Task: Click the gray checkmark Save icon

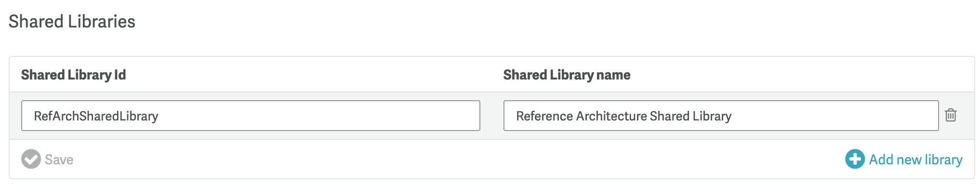Action: [x=31, y=159]
